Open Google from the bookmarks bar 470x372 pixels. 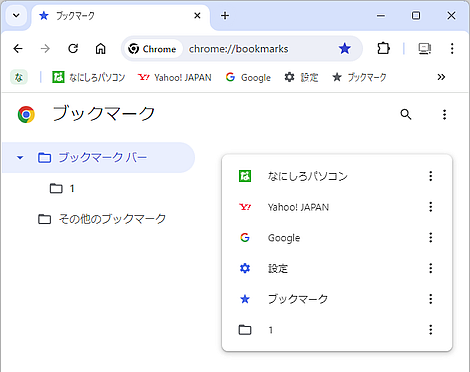[x=248, y=78]
